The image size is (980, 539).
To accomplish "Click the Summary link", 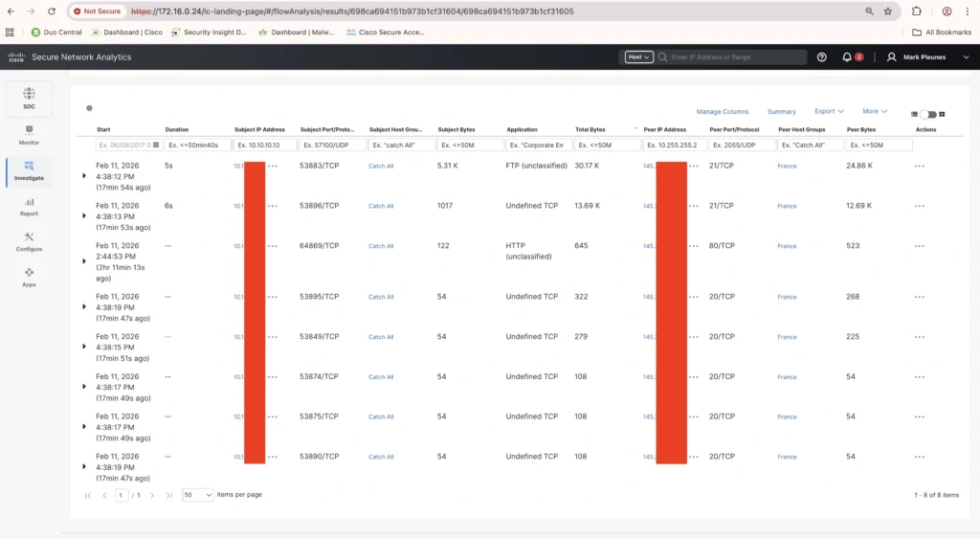I will (x=781, y=112).
